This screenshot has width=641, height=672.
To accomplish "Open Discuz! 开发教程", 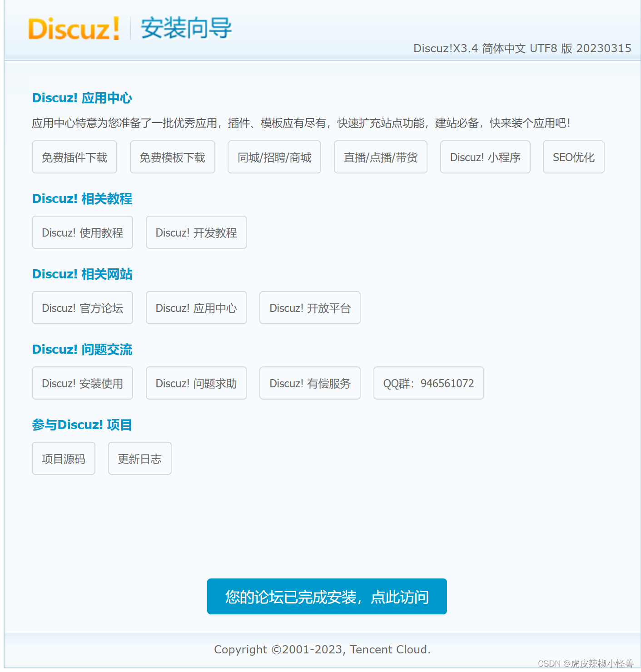I will tap(196, 232).
